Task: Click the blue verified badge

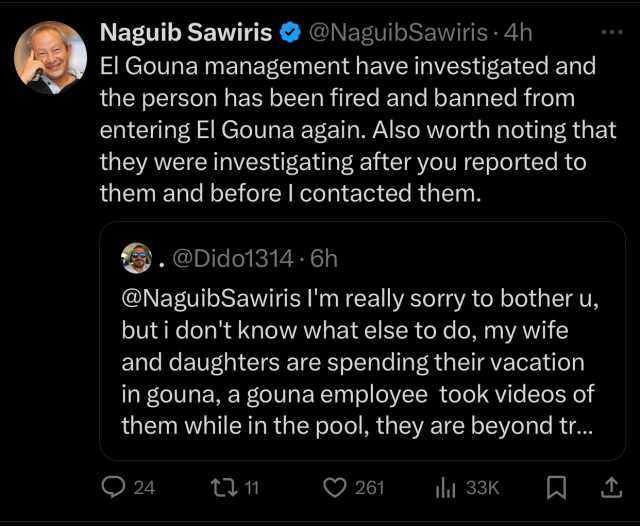Action: point(290,33)
